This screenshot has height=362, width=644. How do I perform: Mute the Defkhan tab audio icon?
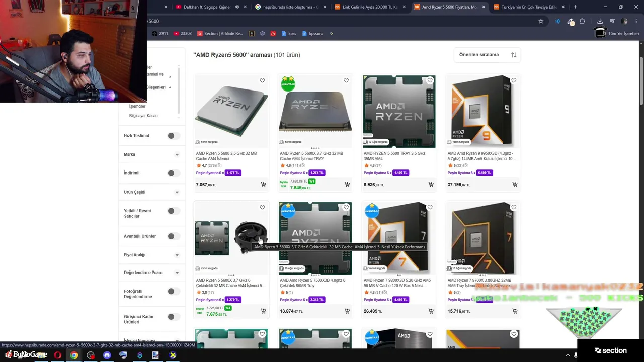tap(236, 7)
